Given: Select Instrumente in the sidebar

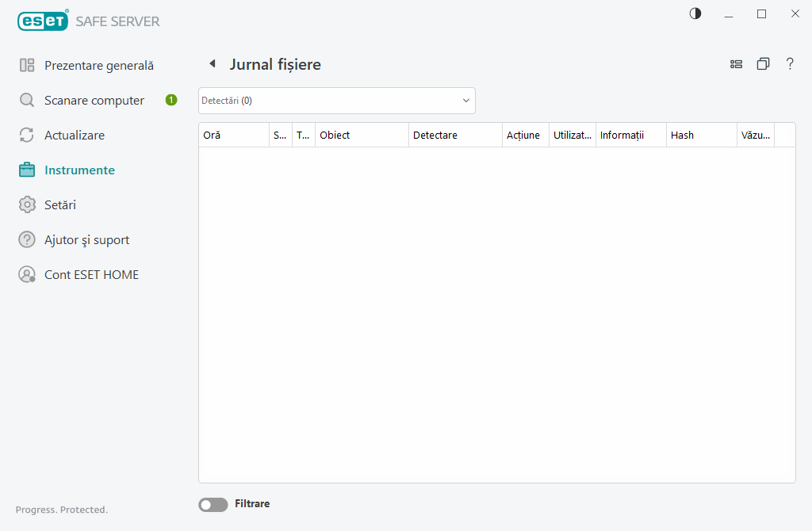Looking at the screenshot, I should [79, 170].
